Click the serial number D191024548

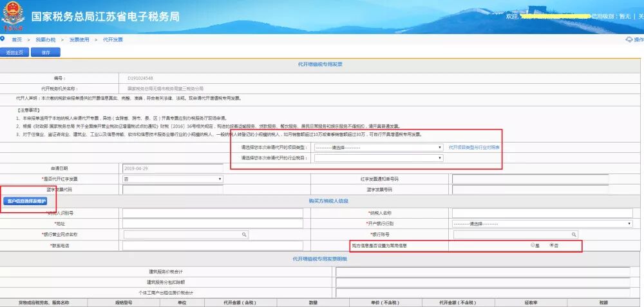click(140, 78)
